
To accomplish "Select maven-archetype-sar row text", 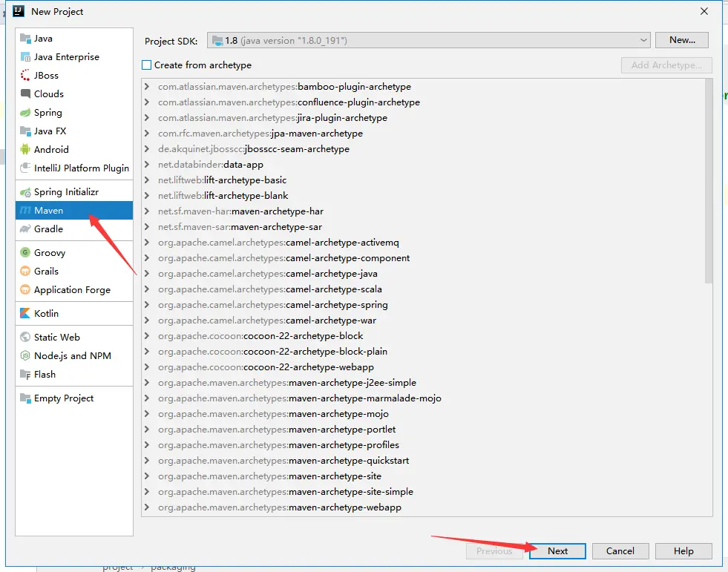I will 240,226.
